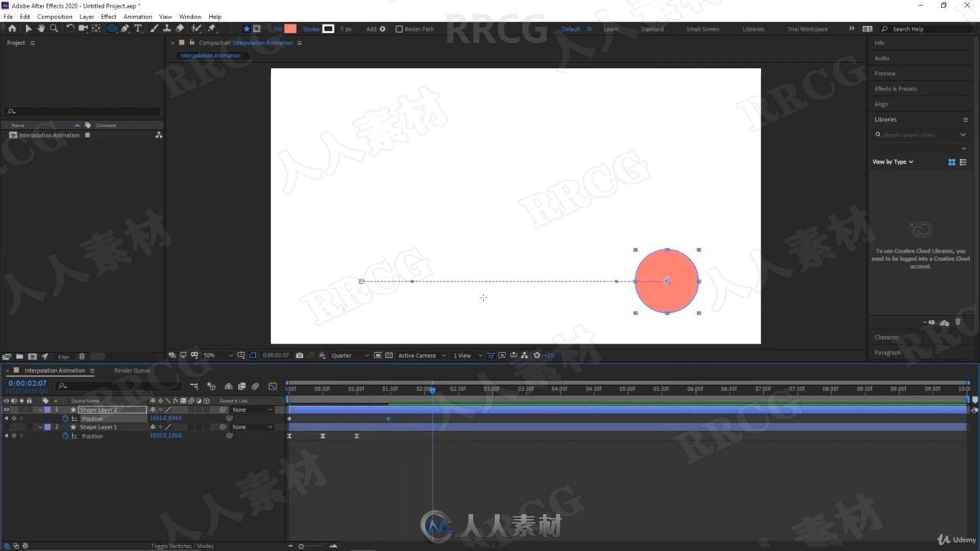Open the Active Camera dropdown
Screen dimensions: 980x551
coord(422,355)
